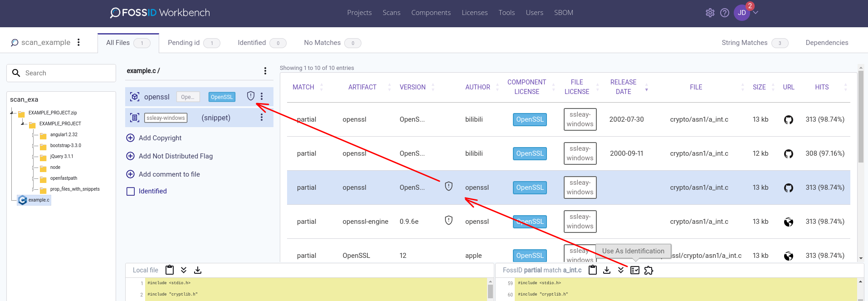Click the puzzle piece icon in match toolbar
This screenshot has height=301, width=868.
pos(649,270)
